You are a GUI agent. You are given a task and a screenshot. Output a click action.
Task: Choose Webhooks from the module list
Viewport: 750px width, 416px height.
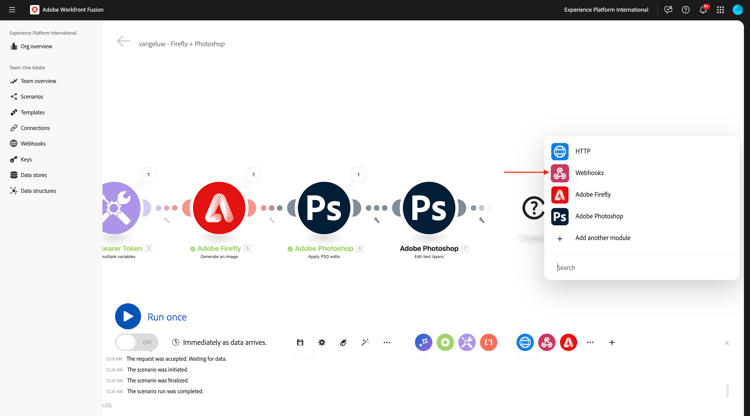click(641, 173)
